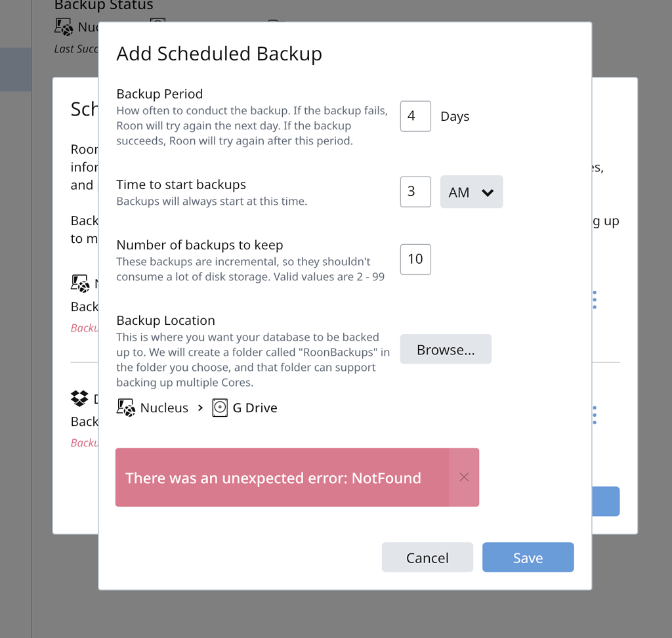This screenshot has width=672, height=638.
Task: Open the AM/PM time selector dropdown
Action: pos(471,192)
